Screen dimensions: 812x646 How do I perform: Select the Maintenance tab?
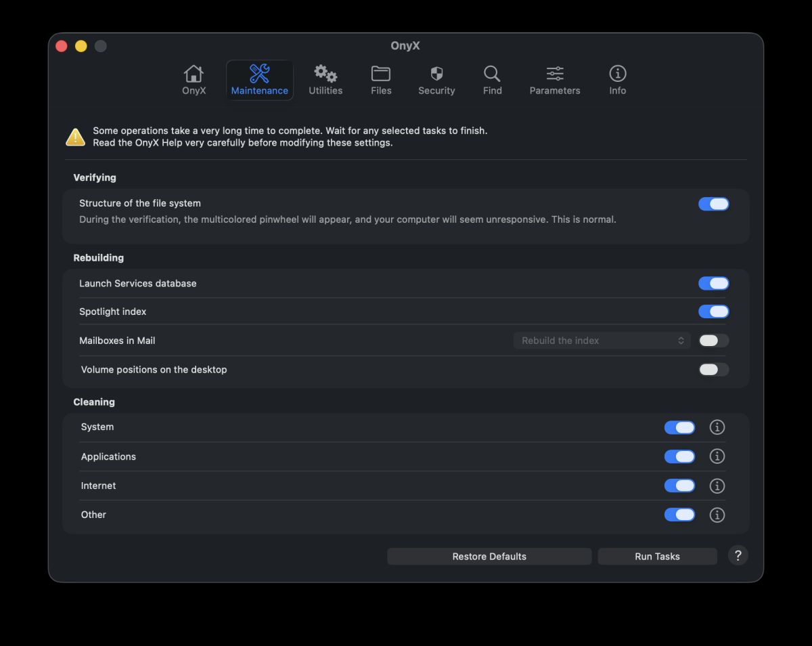[x=260, y=80]
